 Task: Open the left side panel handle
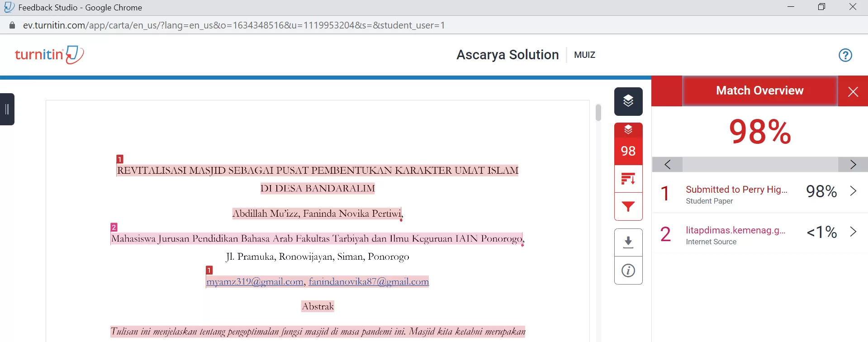point(7,109)
